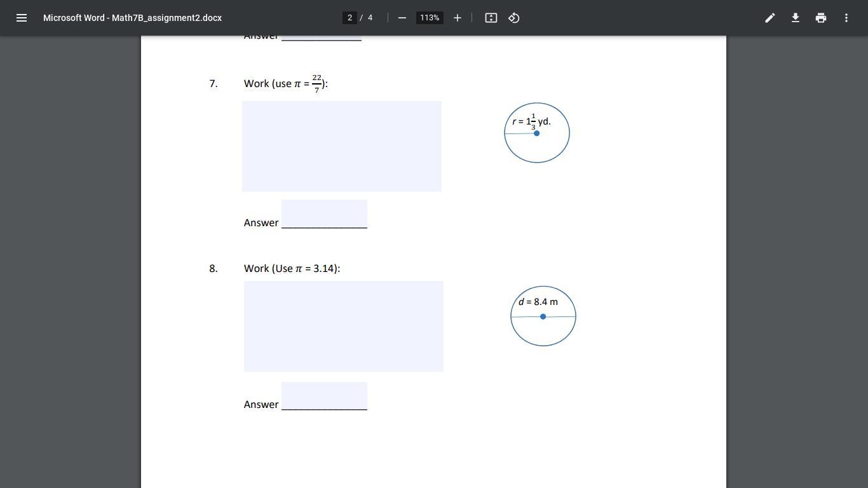Click the answer field for question 7
Screen dimensions: 868x488
pos(324,214)
